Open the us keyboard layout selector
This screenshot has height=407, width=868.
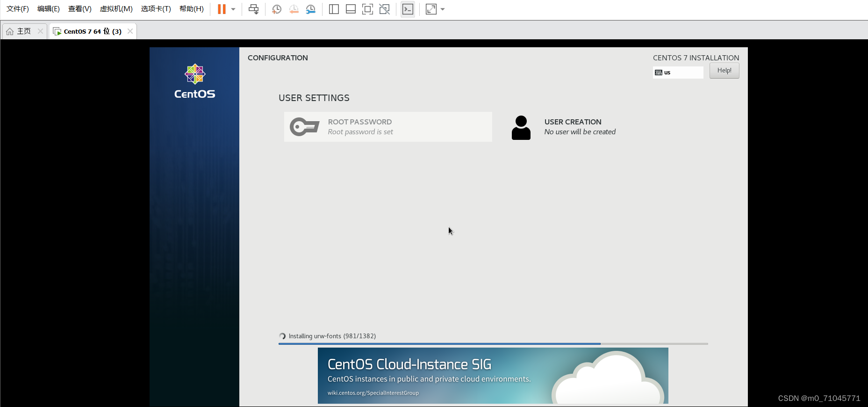[678, 73]
